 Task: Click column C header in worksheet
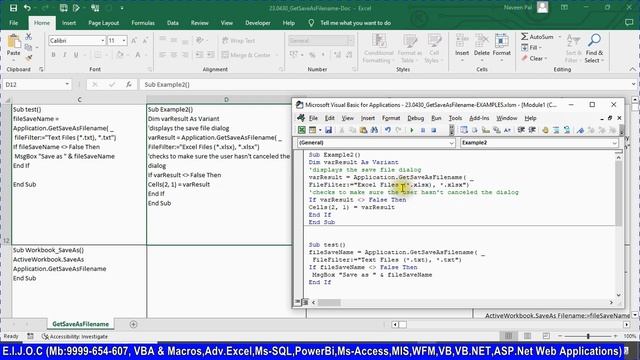click(x=79, y=100)
